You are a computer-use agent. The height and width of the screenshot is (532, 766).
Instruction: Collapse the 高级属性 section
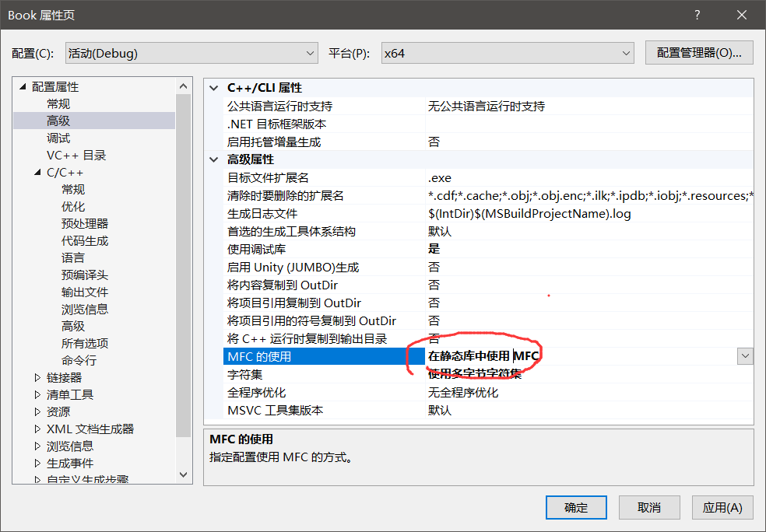click(x=213, y=159)
